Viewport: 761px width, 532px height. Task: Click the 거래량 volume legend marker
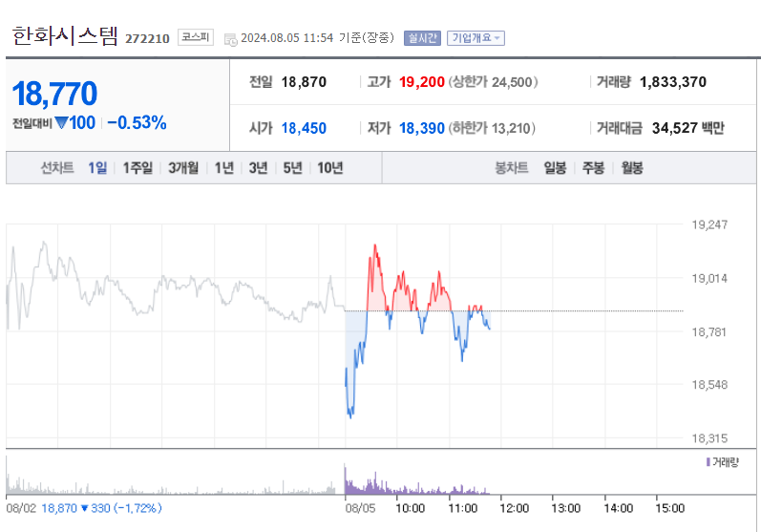pos(708,461)
